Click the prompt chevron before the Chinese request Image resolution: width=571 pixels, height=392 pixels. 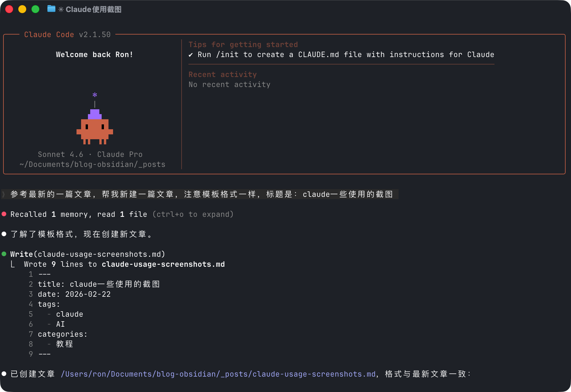[4, 194]
